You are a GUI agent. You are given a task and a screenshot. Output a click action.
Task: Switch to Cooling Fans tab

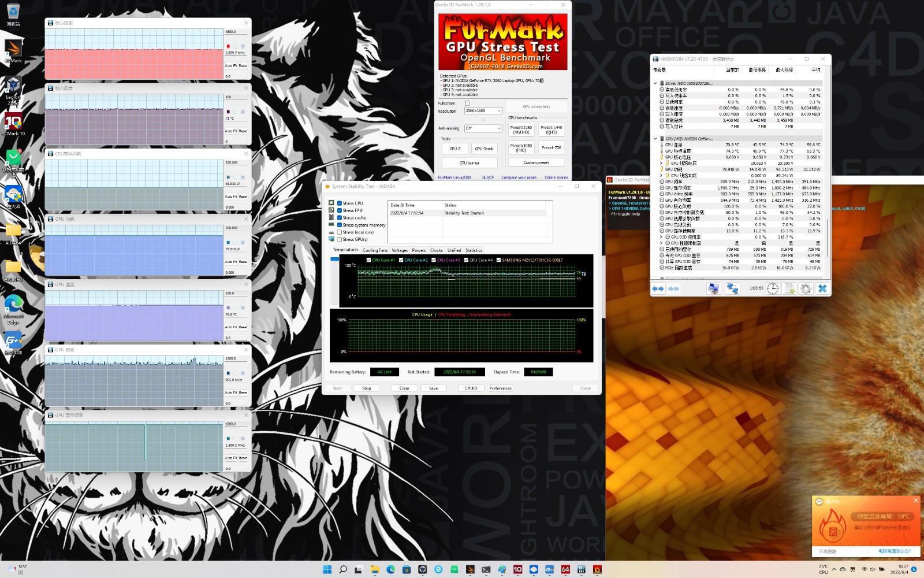tap(375, 250)
